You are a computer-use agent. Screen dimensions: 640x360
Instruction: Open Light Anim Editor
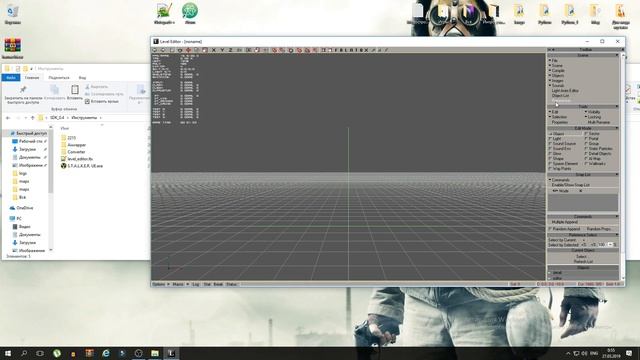click(565, 91)
